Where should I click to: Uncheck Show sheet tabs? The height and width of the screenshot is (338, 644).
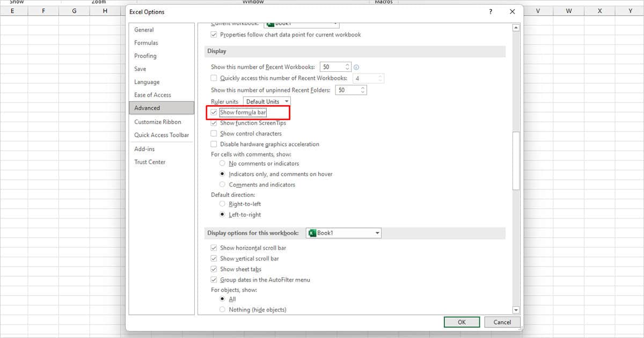(214, 269)
